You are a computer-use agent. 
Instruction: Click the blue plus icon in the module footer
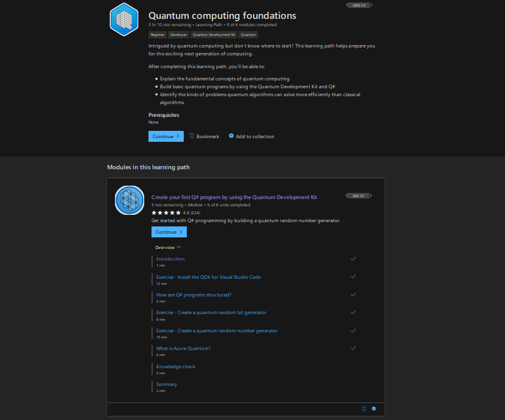[x=374, y=408]
